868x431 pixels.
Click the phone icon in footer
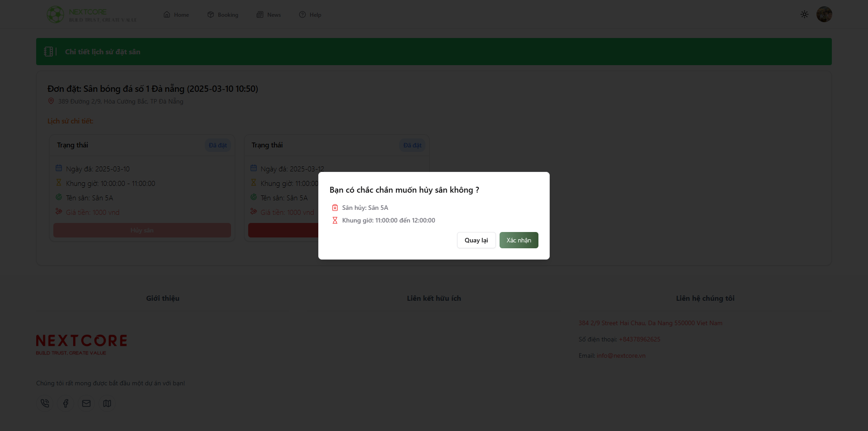click(45, 403)
